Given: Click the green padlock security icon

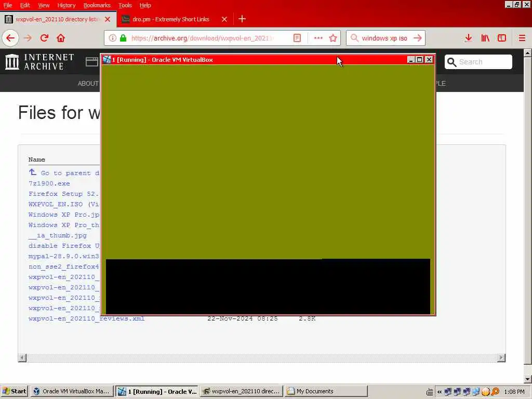Looking at the screenshot, I should click(123, 38).
